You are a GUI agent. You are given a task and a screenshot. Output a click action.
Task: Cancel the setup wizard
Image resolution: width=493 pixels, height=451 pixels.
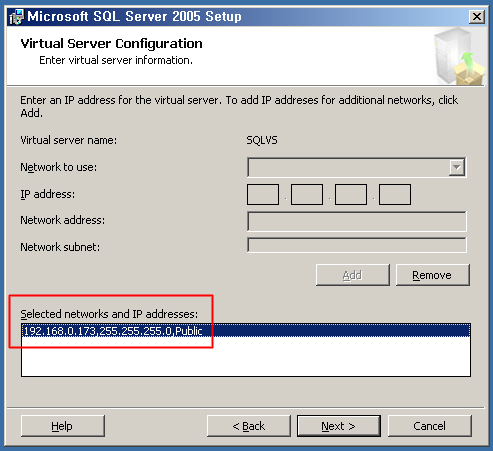430,426
